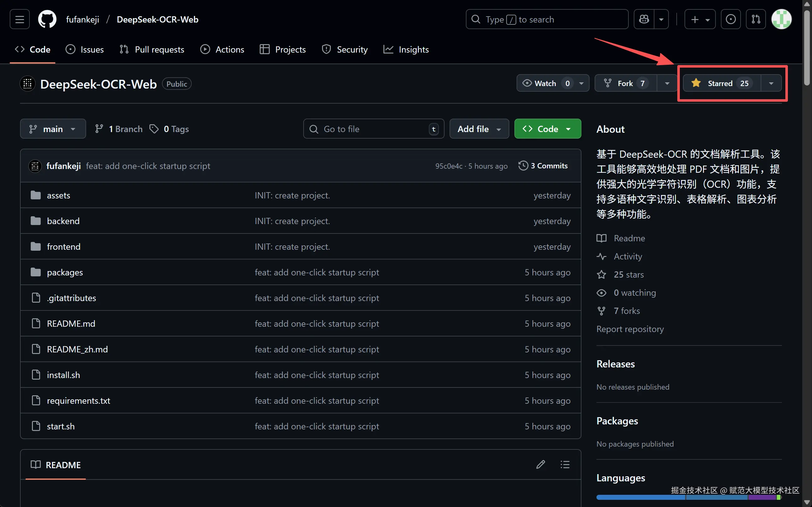This screenshot has width=812, height=507.
Task: Open the README outline list icon
Action: point(565,464)
